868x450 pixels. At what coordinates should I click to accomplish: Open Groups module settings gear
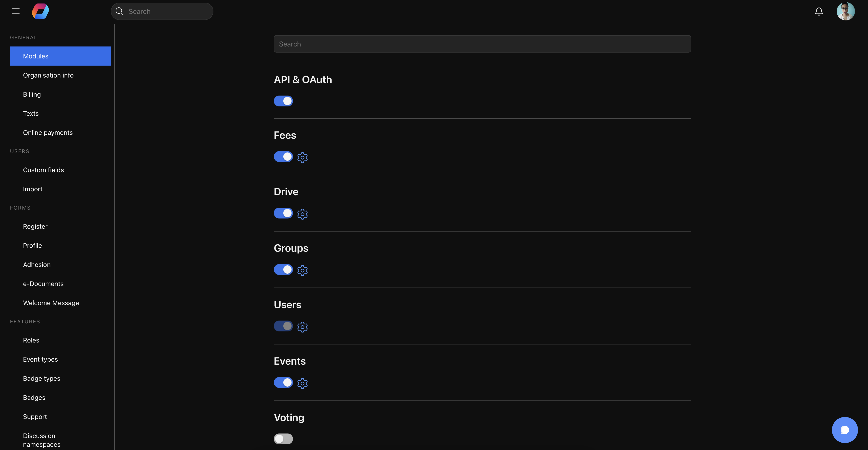302,270
